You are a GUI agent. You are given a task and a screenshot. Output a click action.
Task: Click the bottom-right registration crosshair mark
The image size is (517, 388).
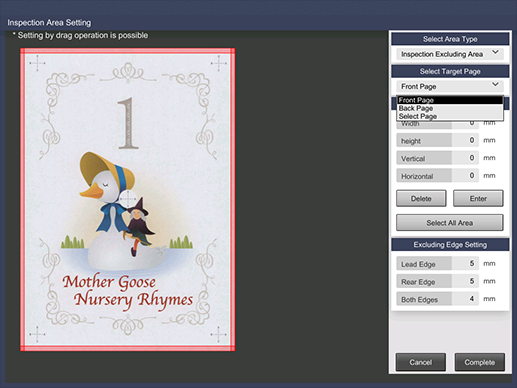219,334
